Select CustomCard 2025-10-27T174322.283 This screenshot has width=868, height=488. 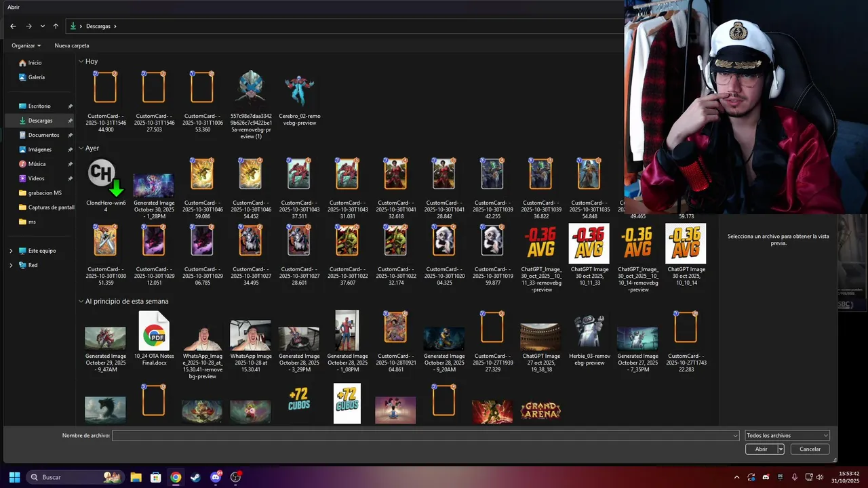[686, 342]
